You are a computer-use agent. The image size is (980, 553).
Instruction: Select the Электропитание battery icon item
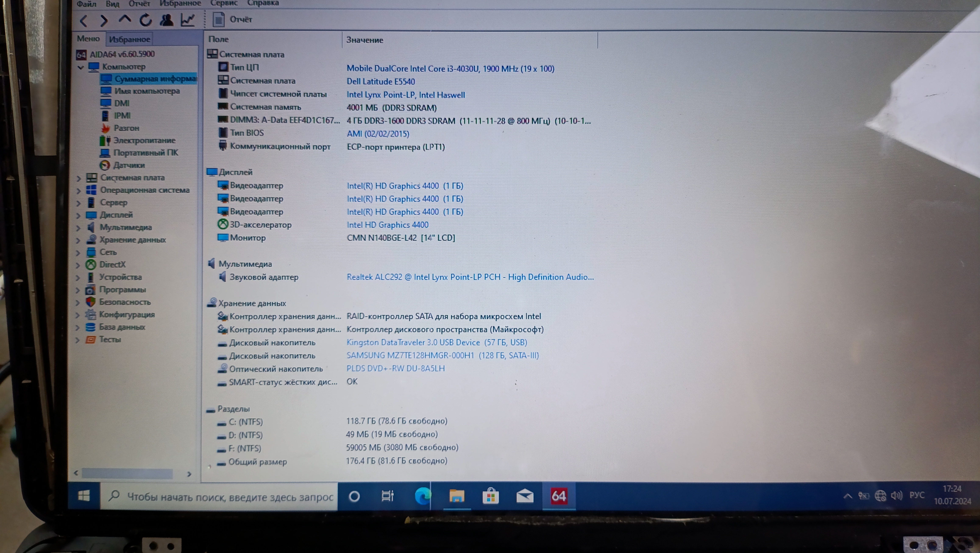click(105, 141)
